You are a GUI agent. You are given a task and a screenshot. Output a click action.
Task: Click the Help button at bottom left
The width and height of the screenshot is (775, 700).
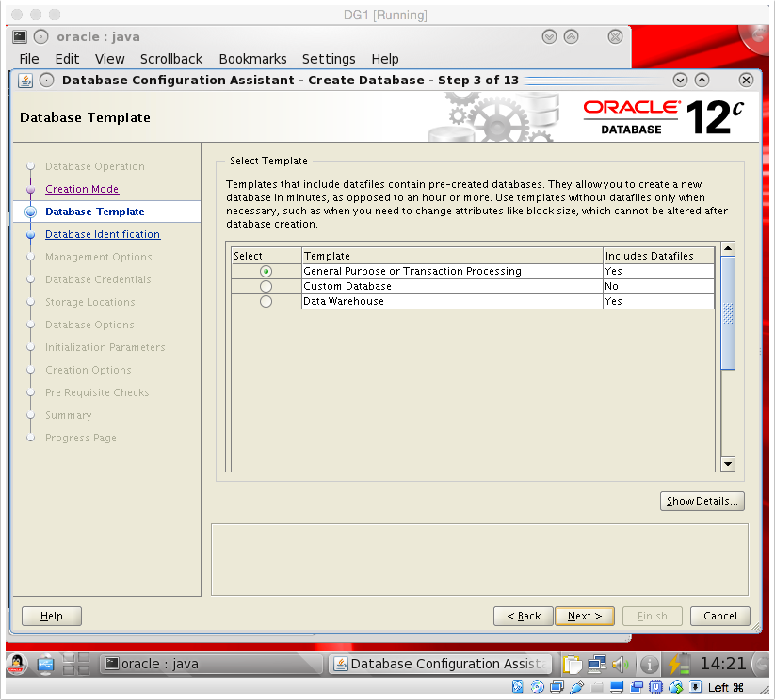52,616
